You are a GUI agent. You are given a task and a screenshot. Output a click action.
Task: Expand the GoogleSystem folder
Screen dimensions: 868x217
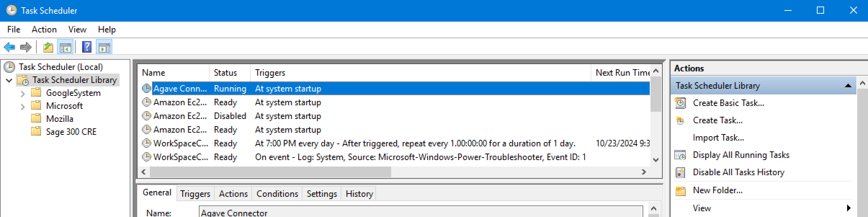point(23,94)
